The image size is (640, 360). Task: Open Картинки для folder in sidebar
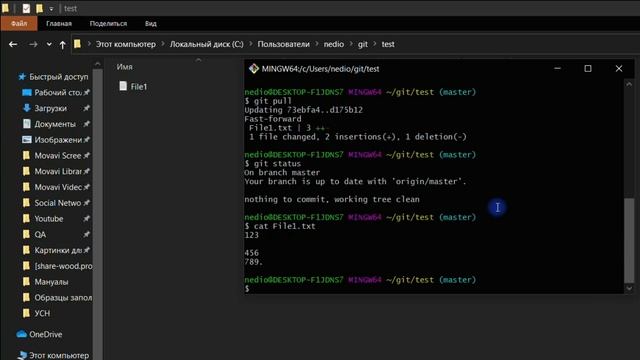(58, 250)
